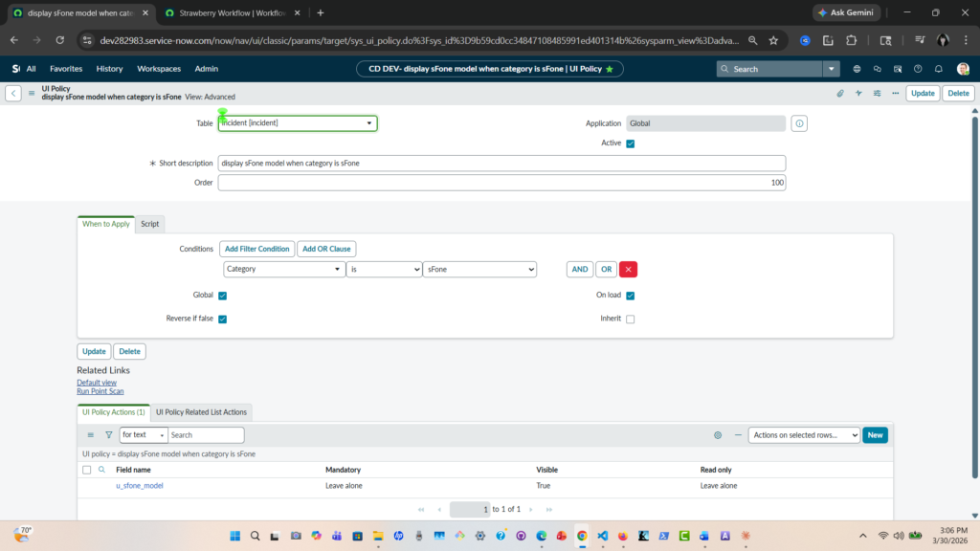
Task: Click the Add Filter Condition button
Action: pos(256,249)
